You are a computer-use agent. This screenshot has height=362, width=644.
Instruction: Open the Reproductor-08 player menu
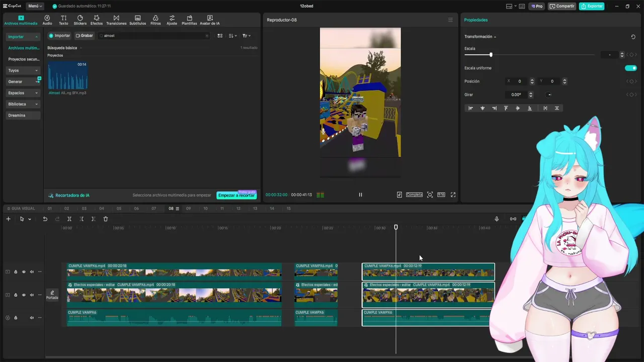coord(450,20)
